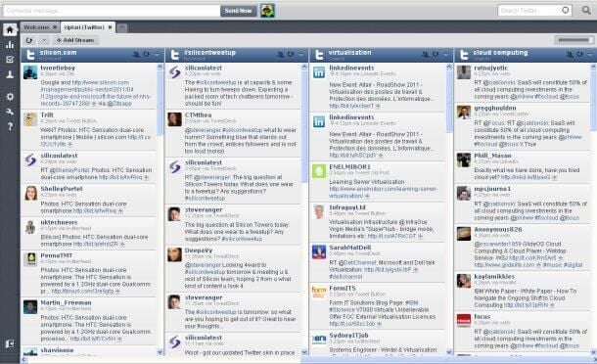Image resolution: width=597 pixels, height=364 pixels.
Task: Click the silicon.com column scroll up arrow
Action: click(x=160, y=67)
